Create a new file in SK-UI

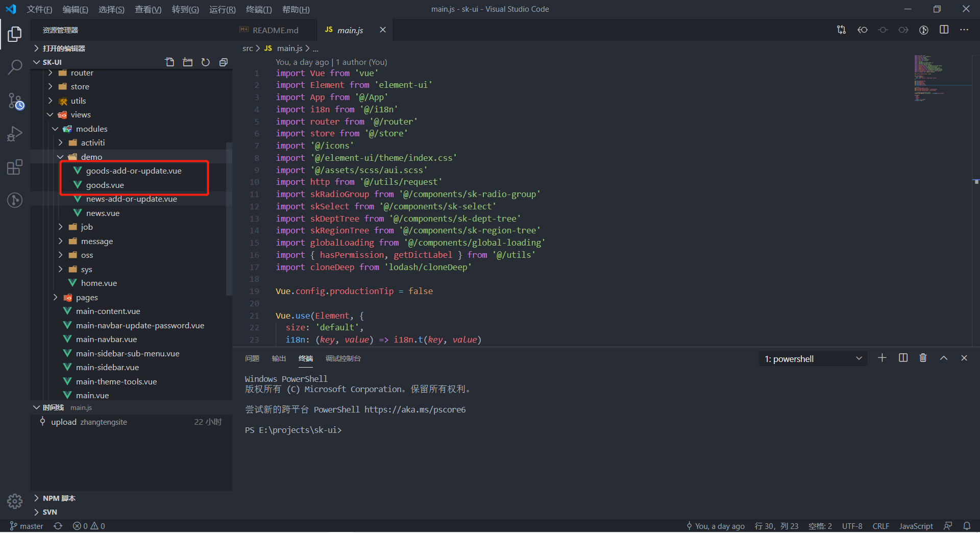[x=170, y=62]
